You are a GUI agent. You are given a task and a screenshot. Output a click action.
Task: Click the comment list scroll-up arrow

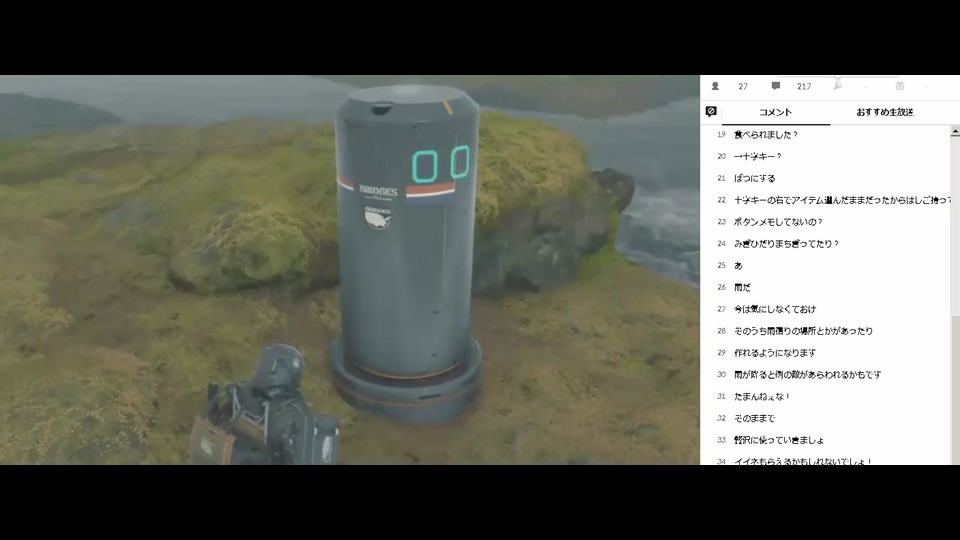[955, 131]
